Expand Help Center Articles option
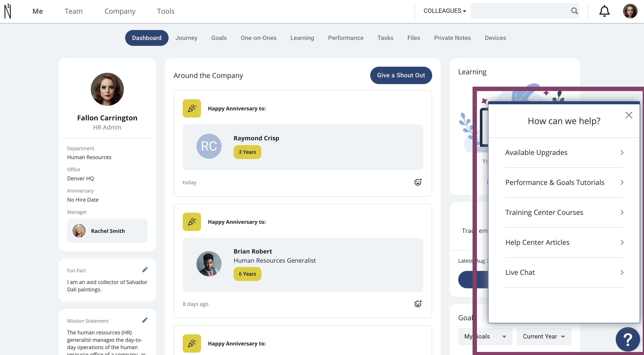This screenshot has height=355, width=644. (x=564, y=242)
